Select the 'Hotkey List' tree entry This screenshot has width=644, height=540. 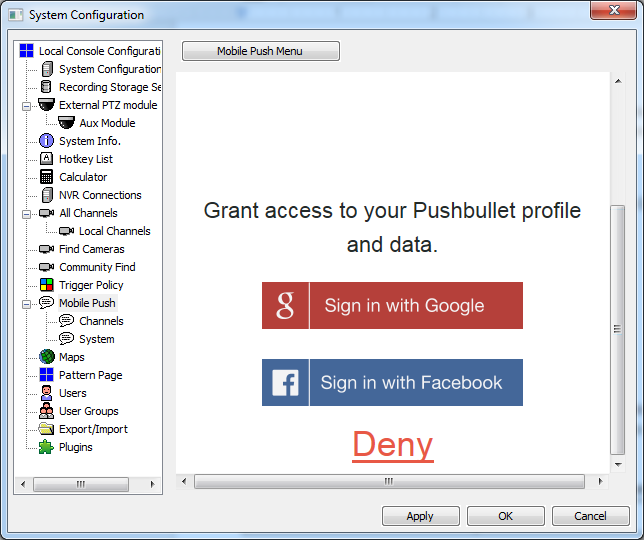click(86, 159)
